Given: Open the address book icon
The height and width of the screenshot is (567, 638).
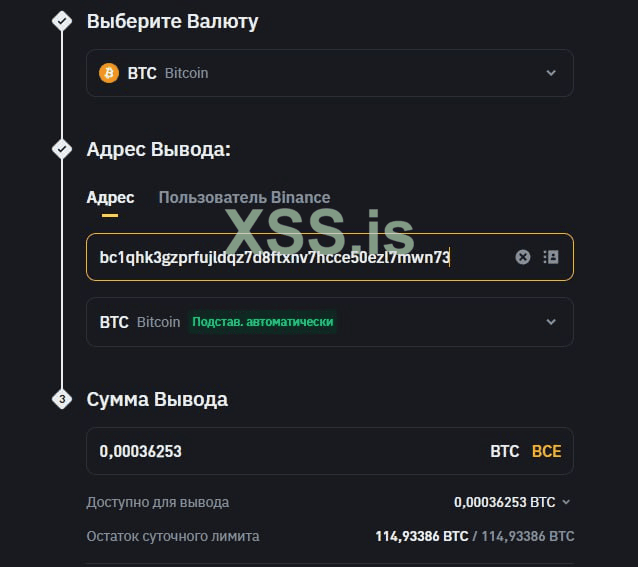Looking at the screenshot, I should tap(550, 257).
